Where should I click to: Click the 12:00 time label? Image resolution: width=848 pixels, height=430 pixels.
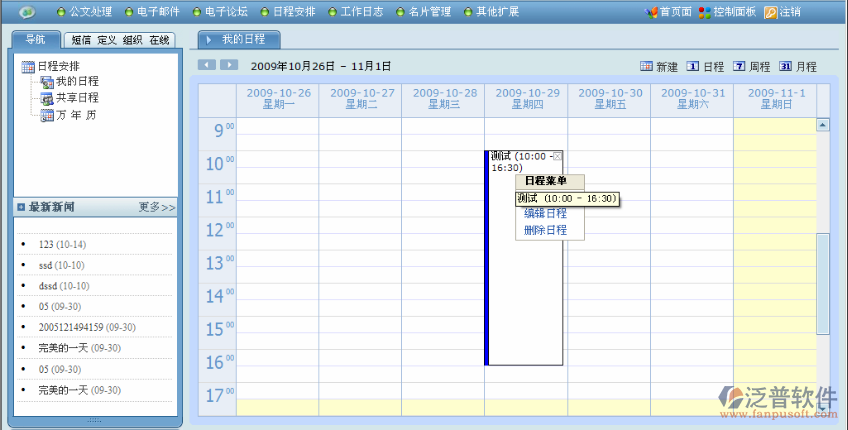(220, 230)
